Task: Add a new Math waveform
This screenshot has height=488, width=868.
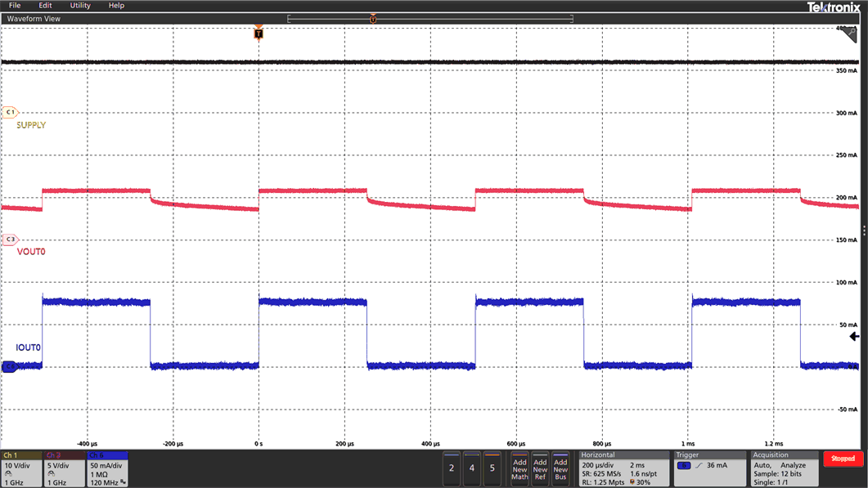Action: tap(519, 468)
